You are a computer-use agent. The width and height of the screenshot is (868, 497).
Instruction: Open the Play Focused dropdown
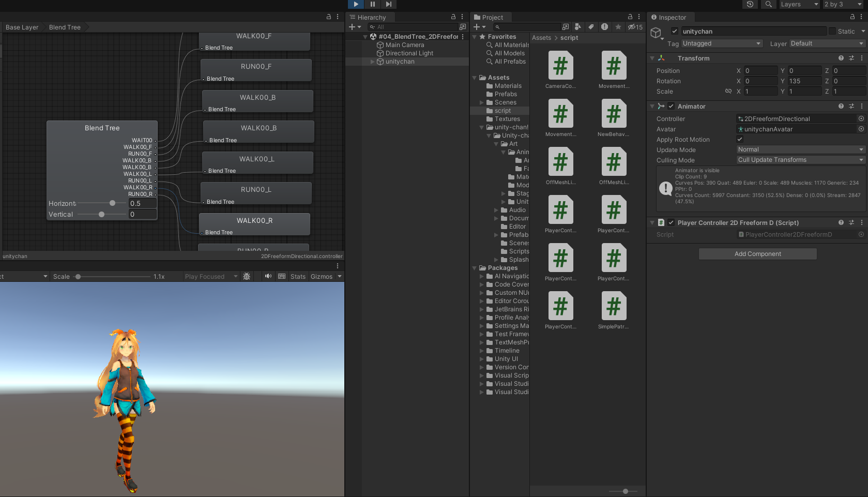coord(211,277)
